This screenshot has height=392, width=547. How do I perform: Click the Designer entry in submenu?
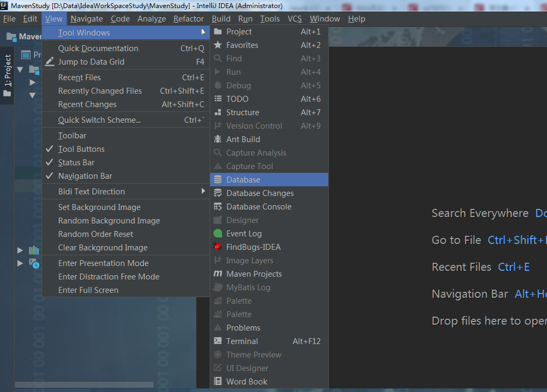[x=269, y=220]
